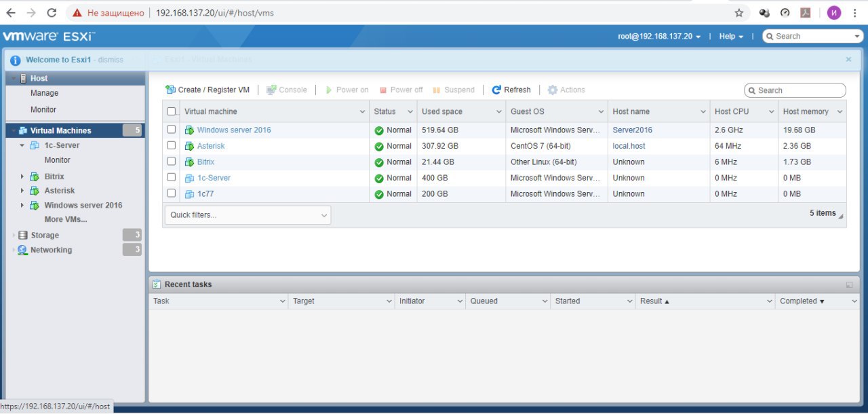Click the Recent tasks panel icon

(157, 284)
